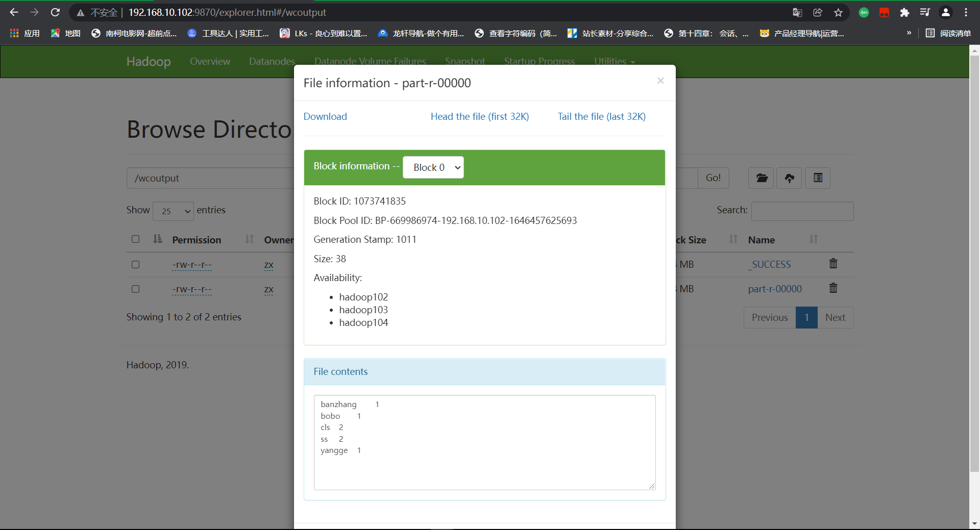The image size is (980, 530).
Task: Click the part-r-00000 row owner zx
Action: (269, 289)
